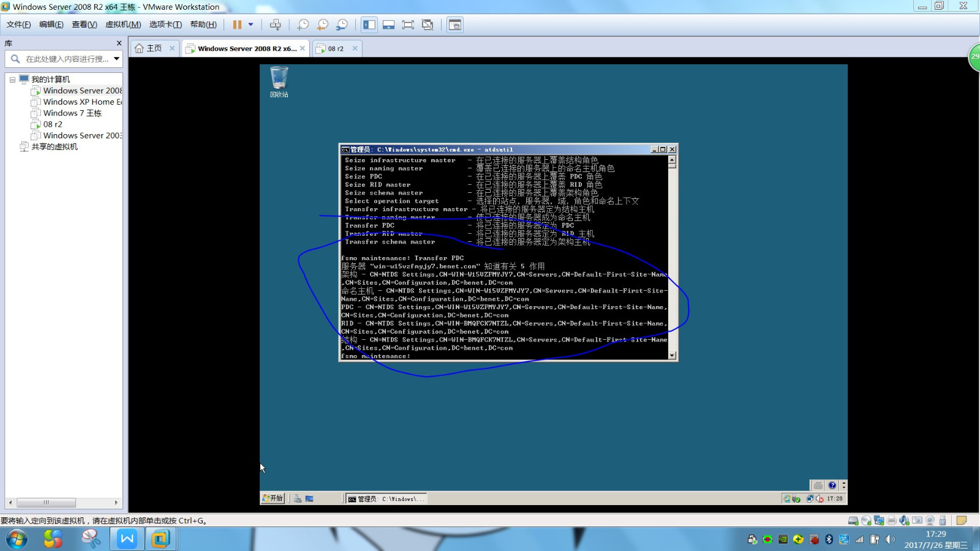Image resolution: width=980 pixels, height=551 pixels.
Task: Select 08 r2 in library tree
Action: [47, 124]
